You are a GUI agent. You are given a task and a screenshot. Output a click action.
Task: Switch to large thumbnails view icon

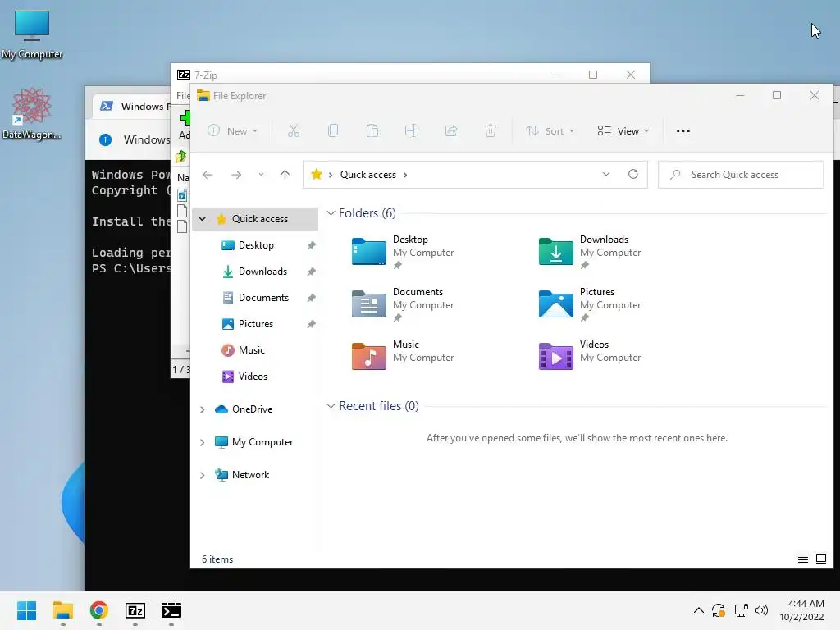[x=820, y=559]
